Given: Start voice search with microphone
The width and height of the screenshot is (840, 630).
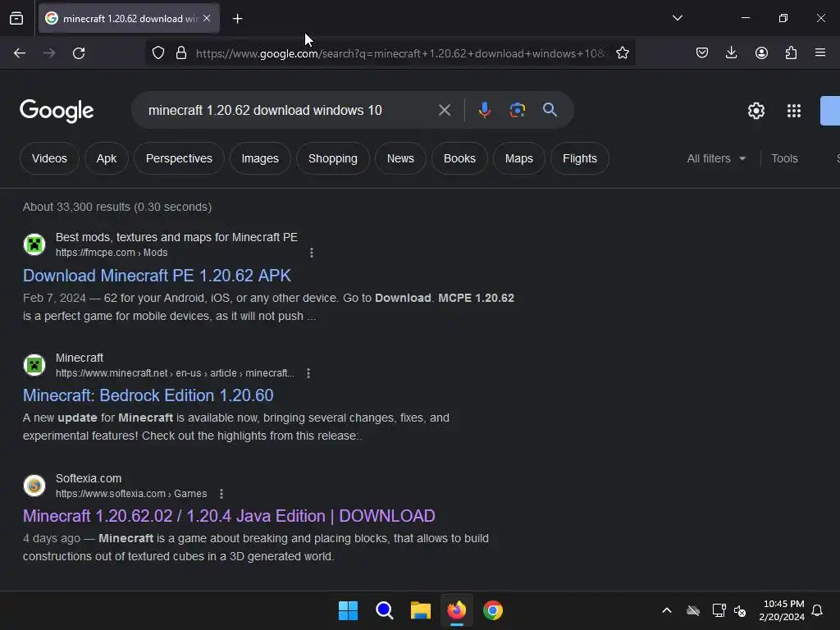Looking at the screenshot, I should click(484, 110).
